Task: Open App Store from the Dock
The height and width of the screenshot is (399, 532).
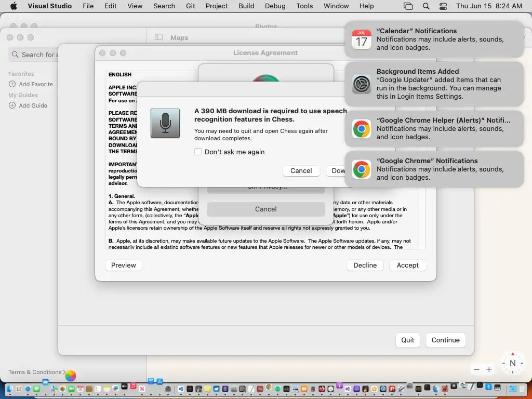Action: pos(159,381)
